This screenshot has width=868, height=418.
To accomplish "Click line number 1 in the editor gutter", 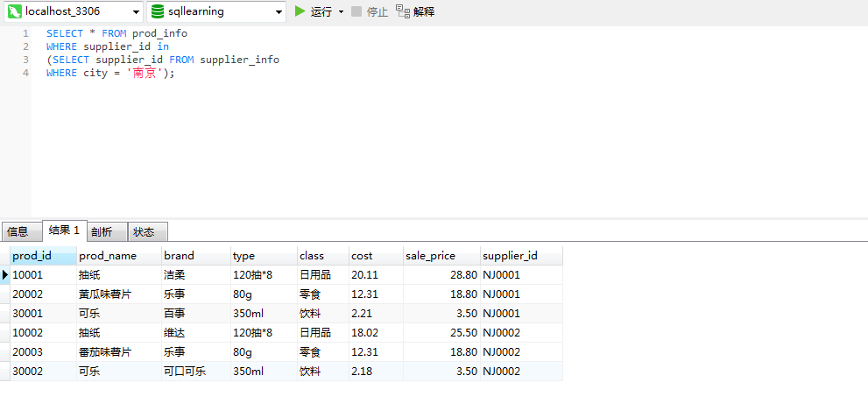I will pos(25,33).
